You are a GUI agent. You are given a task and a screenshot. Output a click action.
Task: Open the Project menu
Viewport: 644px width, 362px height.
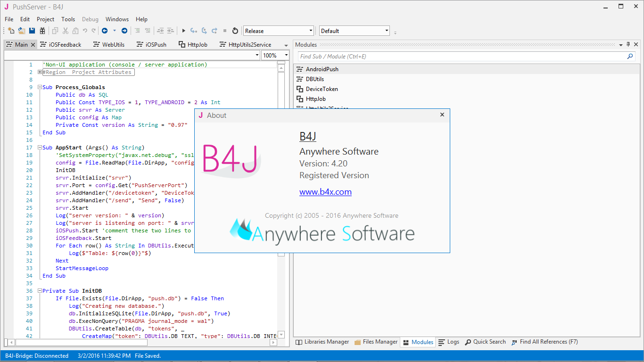tap(45, 19)
